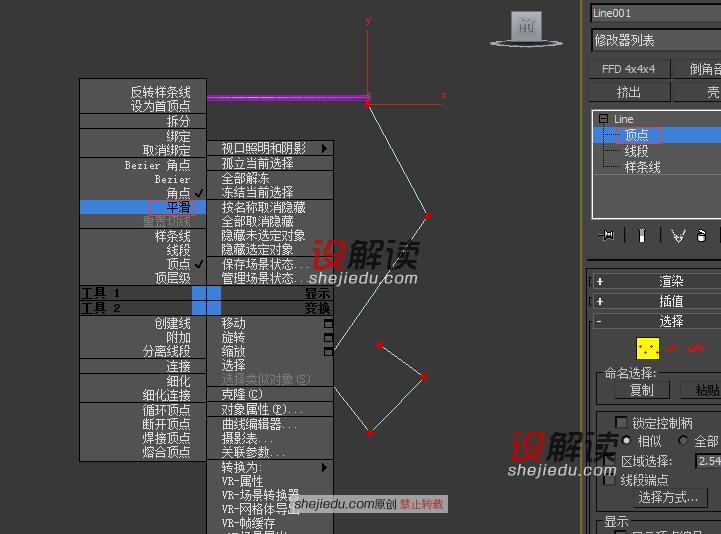Viewport: 721px width, 534px height.
Task: Open 视口照明和阴影 submenu arrow
Action: click(325, 148)
